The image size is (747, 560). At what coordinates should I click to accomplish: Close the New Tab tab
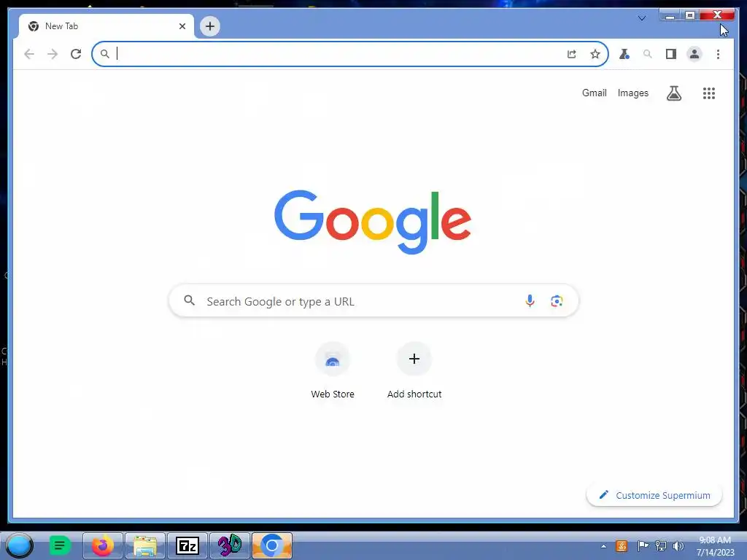(x=182, y=26)
